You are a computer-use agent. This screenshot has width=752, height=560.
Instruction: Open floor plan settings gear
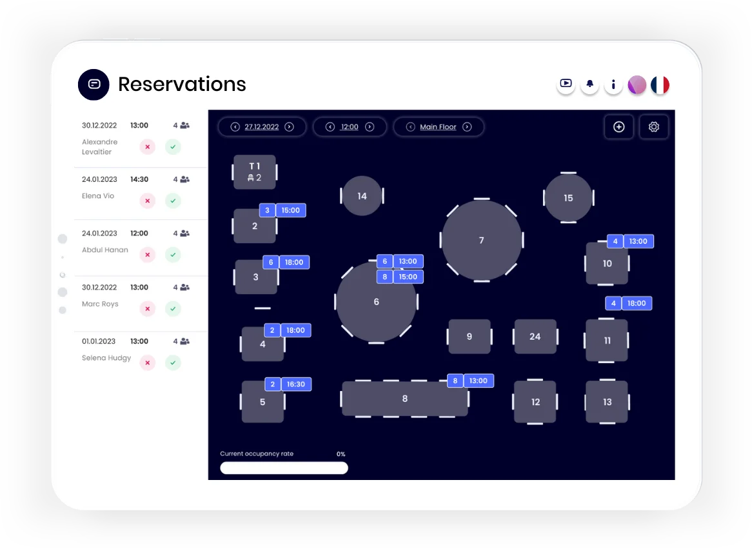coord(654,126)
